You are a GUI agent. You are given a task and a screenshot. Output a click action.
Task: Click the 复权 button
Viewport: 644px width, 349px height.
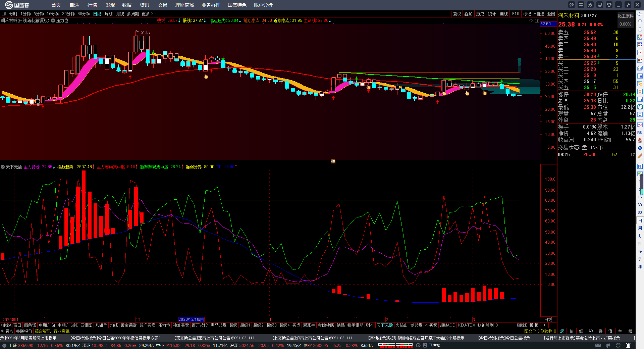coord(457,14)
